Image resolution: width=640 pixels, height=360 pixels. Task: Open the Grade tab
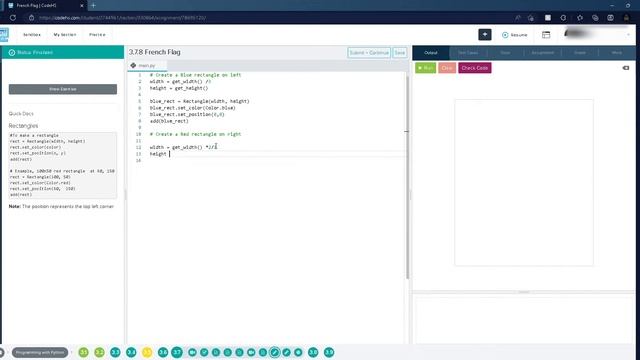(x=580, y=53)
